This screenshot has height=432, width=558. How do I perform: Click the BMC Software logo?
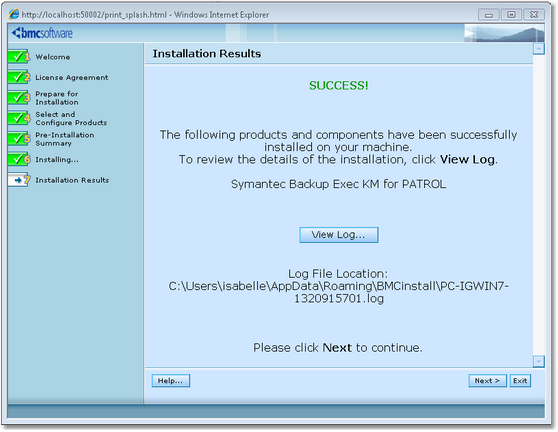click(x=42, y=33)
